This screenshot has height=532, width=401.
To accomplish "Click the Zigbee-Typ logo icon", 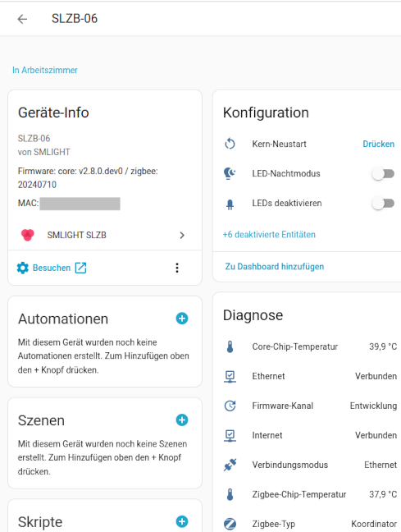I will pyautogui.click(x=230, y=524).
